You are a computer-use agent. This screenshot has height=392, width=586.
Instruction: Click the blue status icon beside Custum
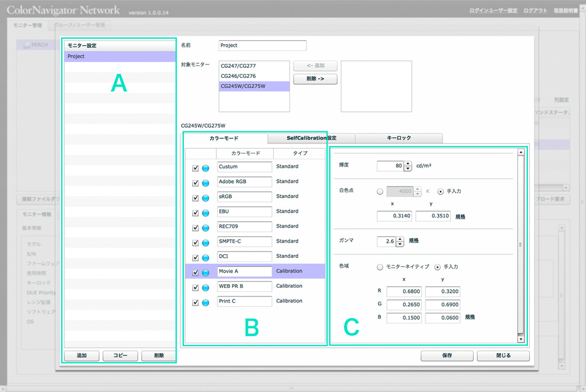coord(206,168)
